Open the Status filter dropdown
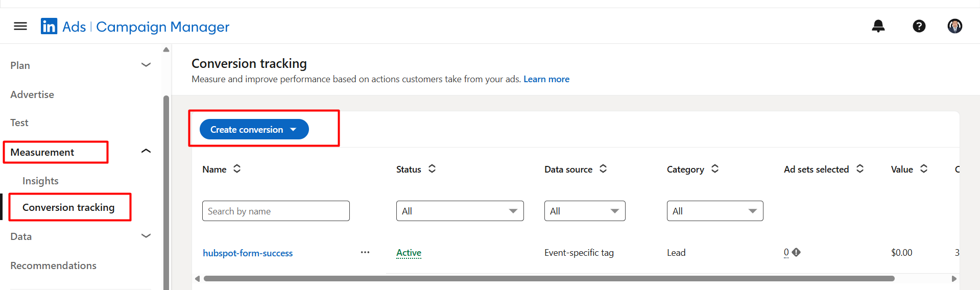Viewport: 980px width, 290px height. (460, 211)
